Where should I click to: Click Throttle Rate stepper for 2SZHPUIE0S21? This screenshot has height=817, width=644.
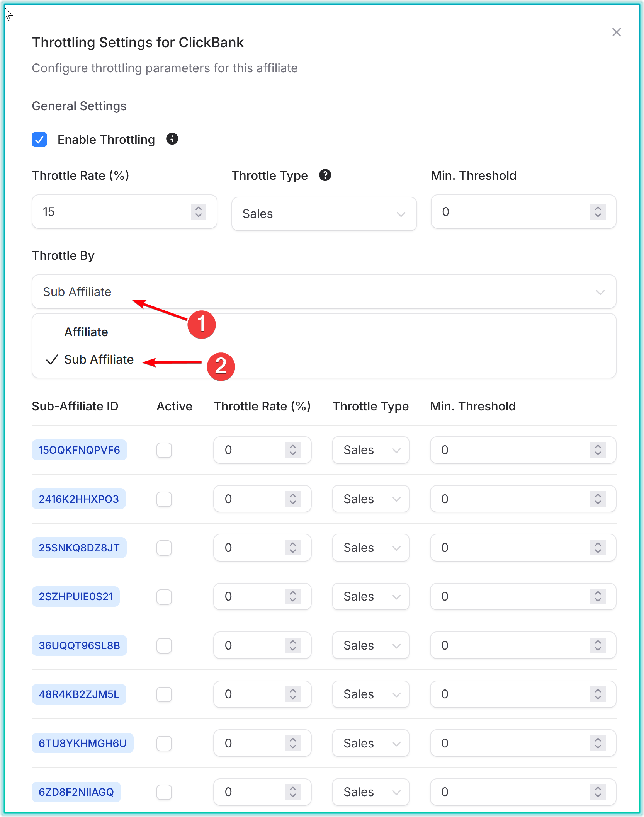[x=292, y=596]
